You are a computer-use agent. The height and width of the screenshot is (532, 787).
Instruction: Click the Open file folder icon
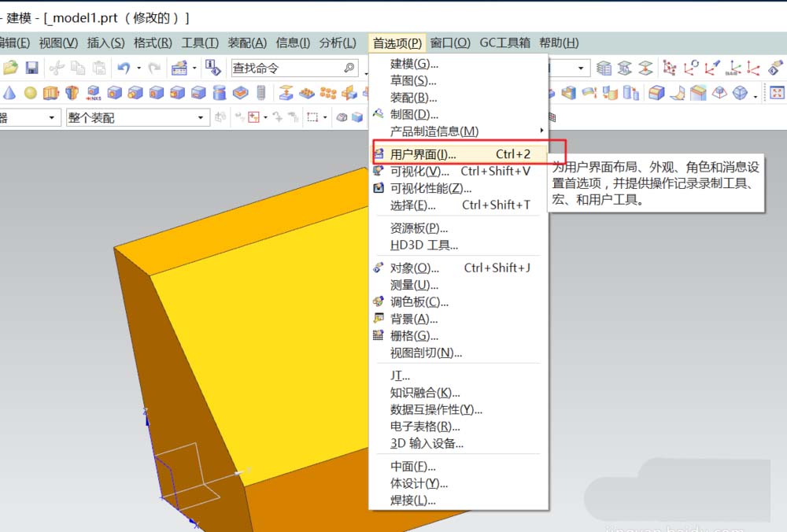10,67
